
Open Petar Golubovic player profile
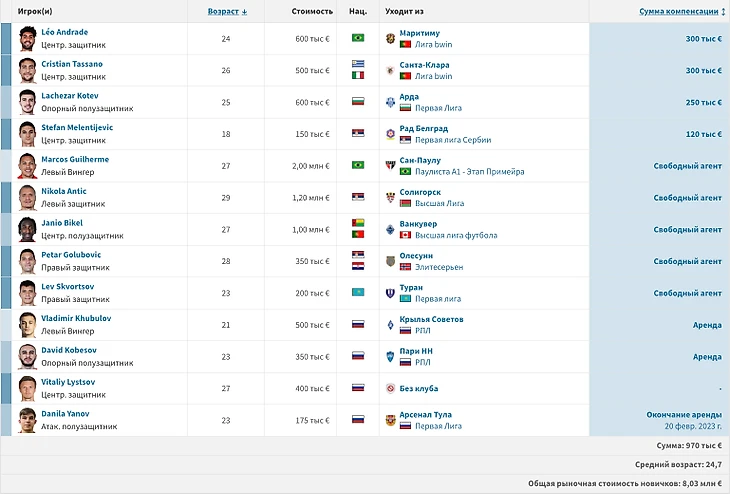pos(71,255)
